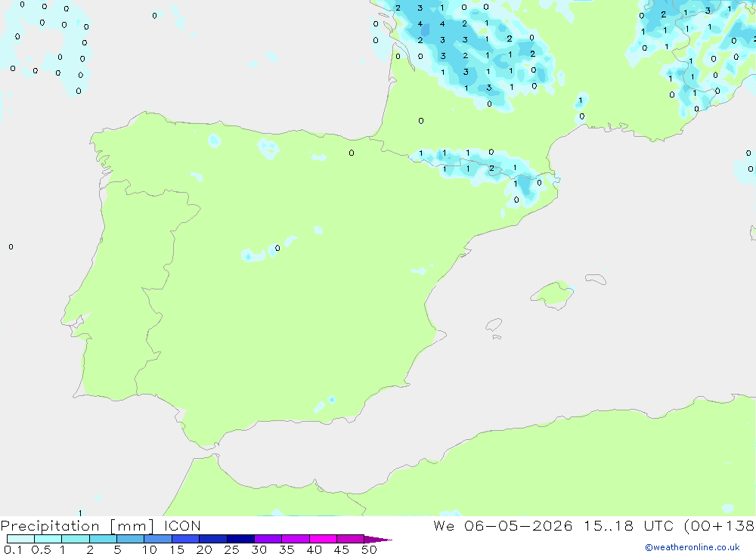Image resolution: width=756 pixels, height=554 pixels.
Task: Choose the 20–25 mm legend color swatch
Action: click(212, 539)
